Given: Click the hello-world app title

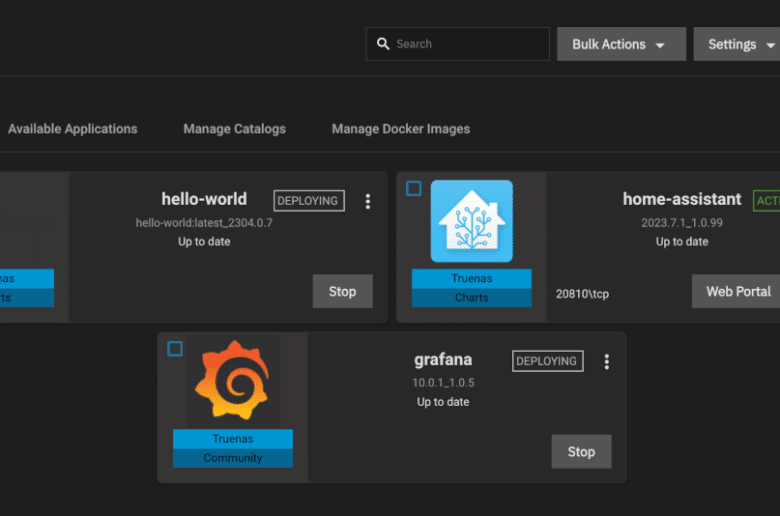Looking at the screenshot, I should (x=204, y=199).
